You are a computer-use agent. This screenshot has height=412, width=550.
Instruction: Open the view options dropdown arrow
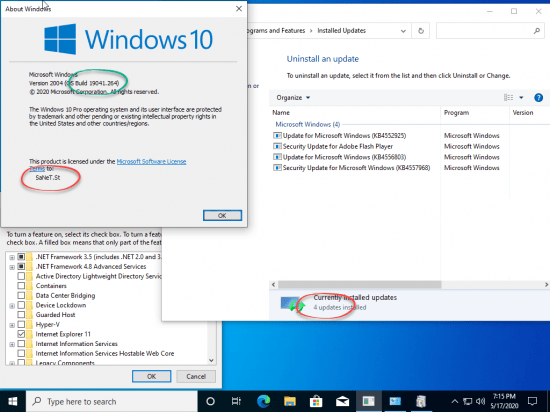521,97
